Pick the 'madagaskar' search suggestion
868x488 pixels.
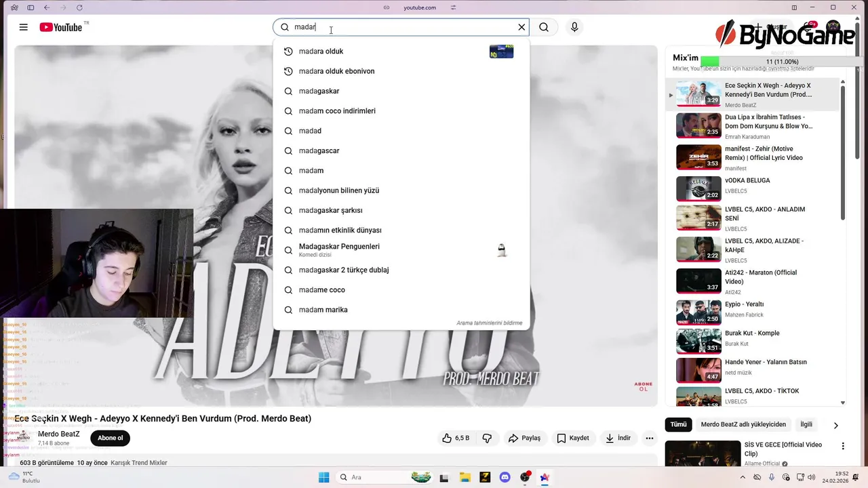pyautogui.click(x=401, y=91)
